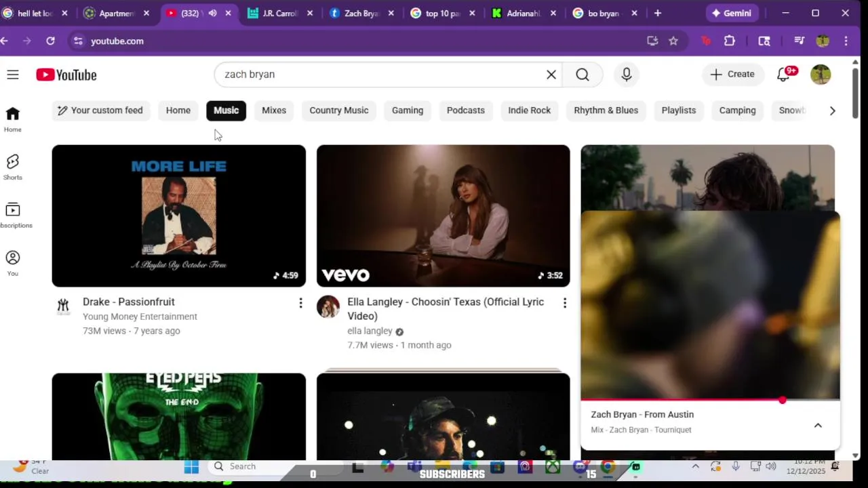Screen dimensions: 868x488
Task: Click the Chrome icon in taskbar
Action: pyautogui.click(x=608, y=466)
